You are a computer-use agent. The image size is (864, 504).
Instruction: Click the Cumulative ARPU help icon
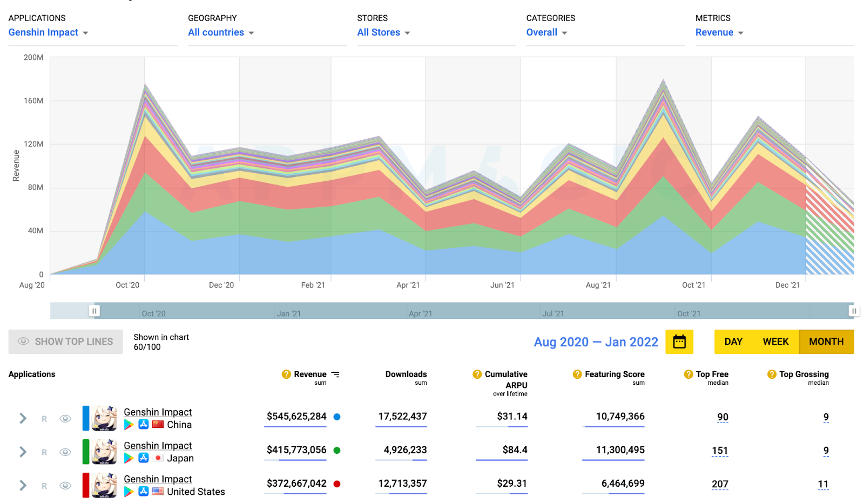click(477, 374)
